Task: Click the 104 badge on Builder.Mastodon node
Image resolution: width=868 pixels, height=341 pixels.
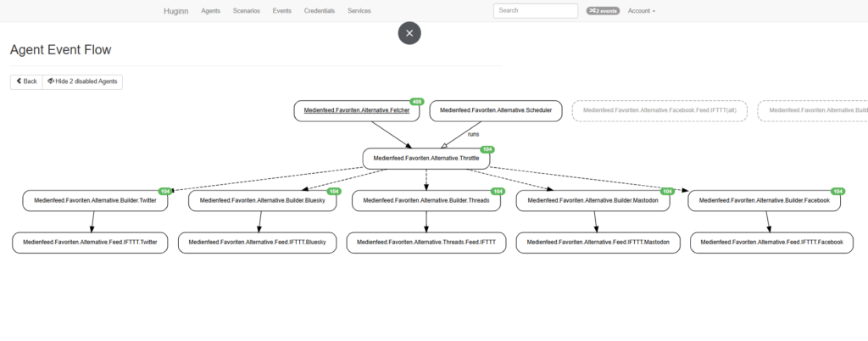Action: (669, 191)
